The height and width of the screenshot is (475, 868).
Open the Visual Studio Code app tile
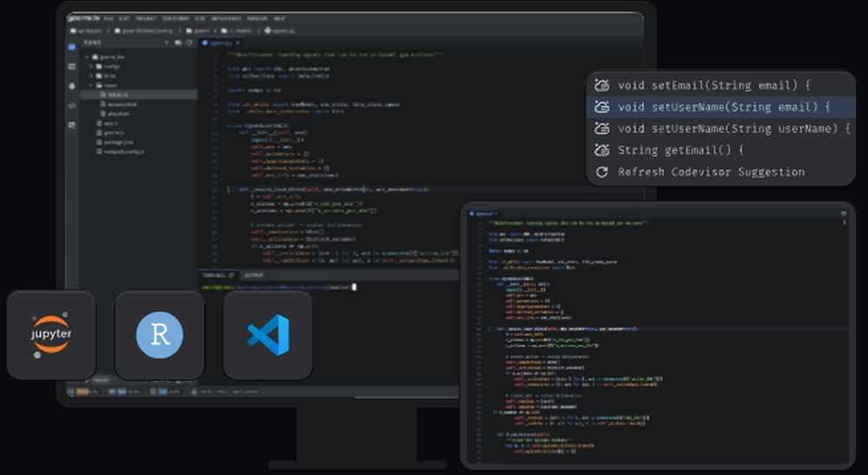tap(268, 335)
